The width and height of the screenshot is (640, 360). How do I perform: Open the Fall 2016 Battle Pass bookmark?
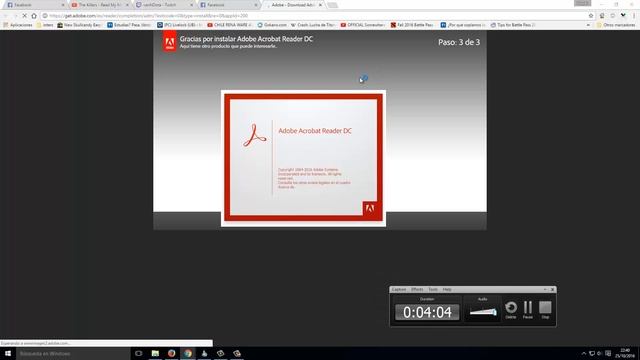[412, 25]
